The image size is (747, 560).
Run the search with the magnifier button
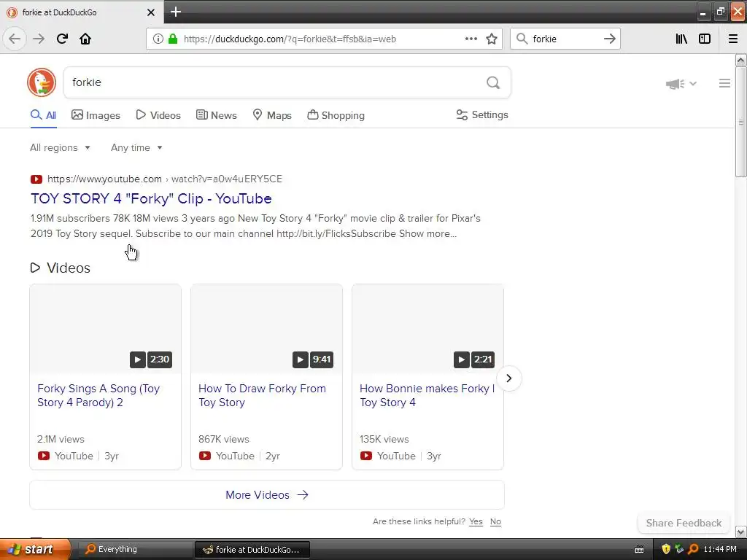point(493,83)
